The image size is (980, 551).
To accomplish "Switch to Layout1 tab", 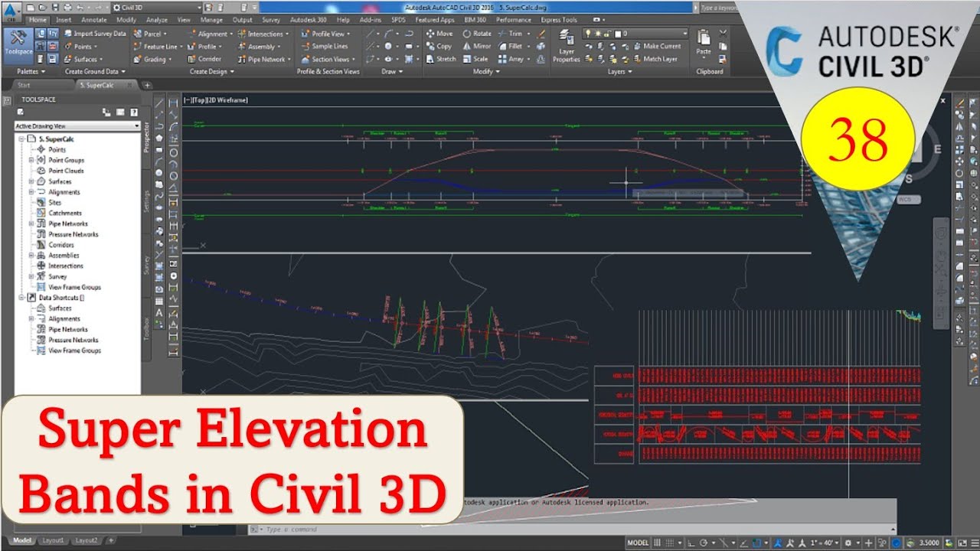I will pos(53,540).
